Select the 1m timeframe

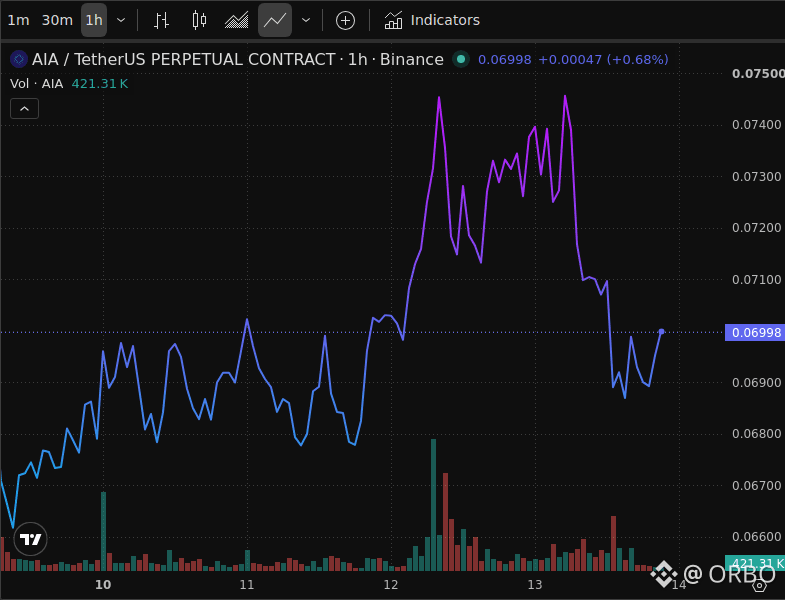[19, 20]
